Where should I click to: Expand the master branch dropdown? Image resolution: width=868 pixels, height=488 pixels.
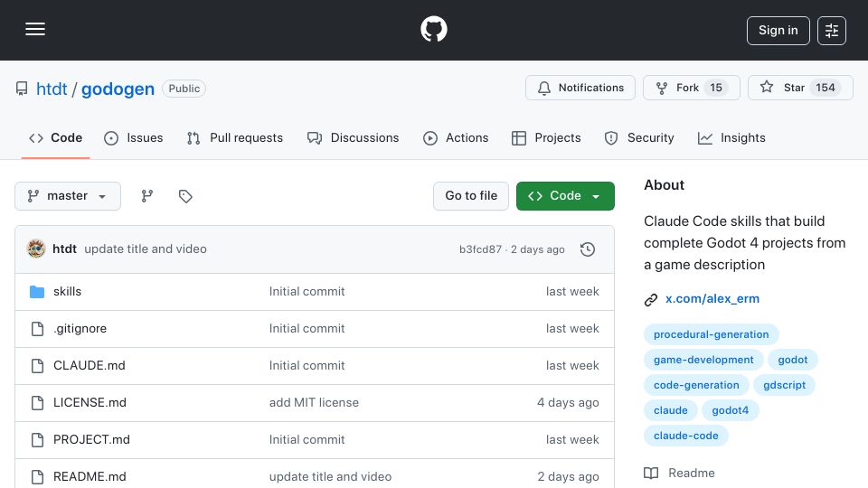coord(68,196)
